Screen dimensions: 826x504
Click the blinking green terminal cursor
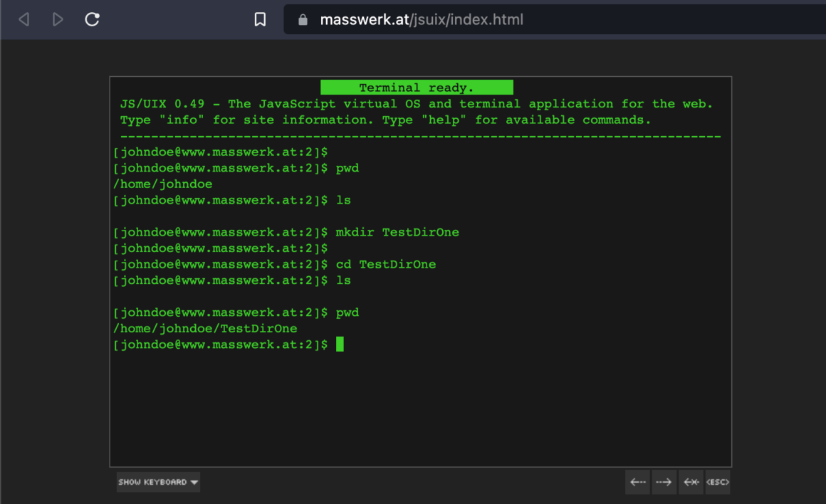click(341, 345)
